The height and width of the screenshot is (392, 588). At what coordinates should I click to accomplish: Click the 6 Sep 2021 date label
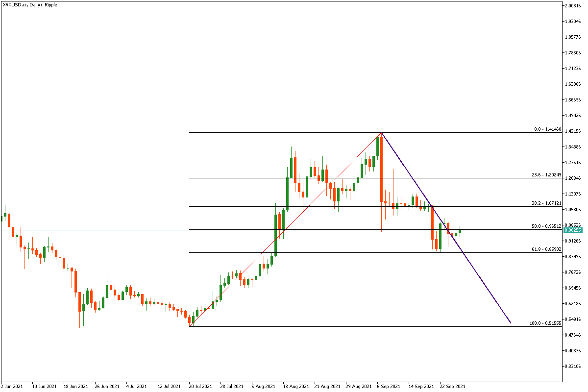click(390, 386)
